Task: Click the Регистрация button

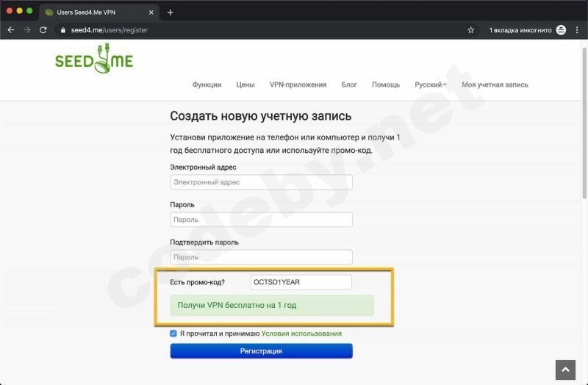Action: click(261, 351)
